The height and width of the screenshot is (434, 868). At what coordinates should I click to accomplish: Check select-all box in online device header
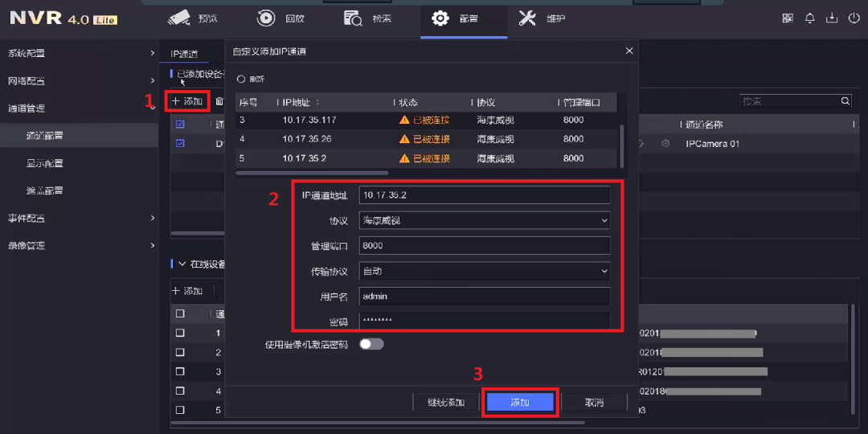[180, 313]
